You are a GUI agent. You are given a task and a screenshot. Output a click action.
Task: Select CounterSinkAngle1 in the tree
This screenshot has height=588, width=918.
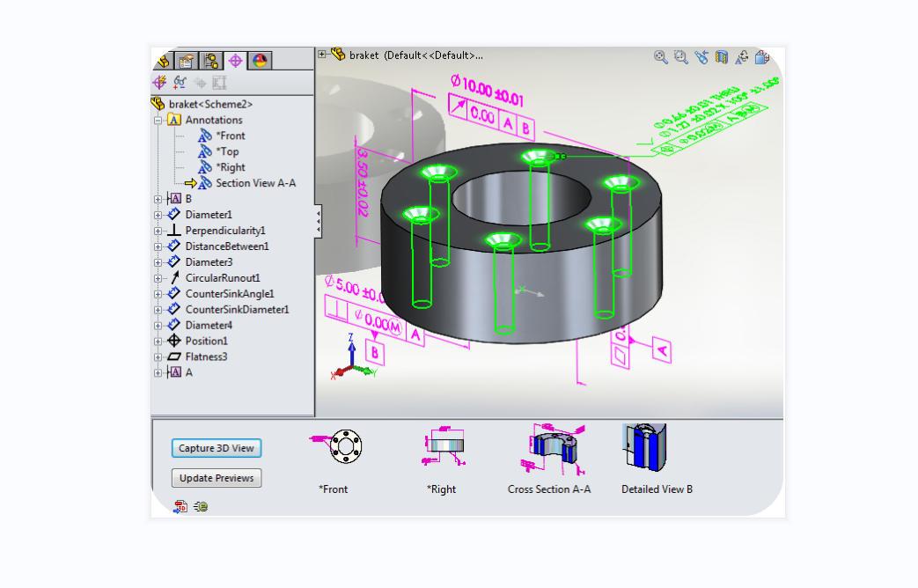point(221,294)
